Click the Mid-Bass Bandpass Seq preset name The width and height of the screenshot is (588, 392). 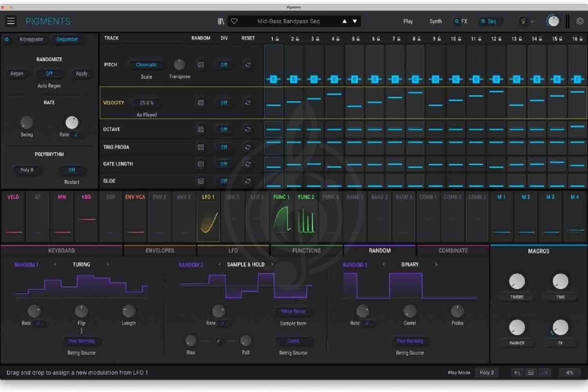click(x=289, y=21)
